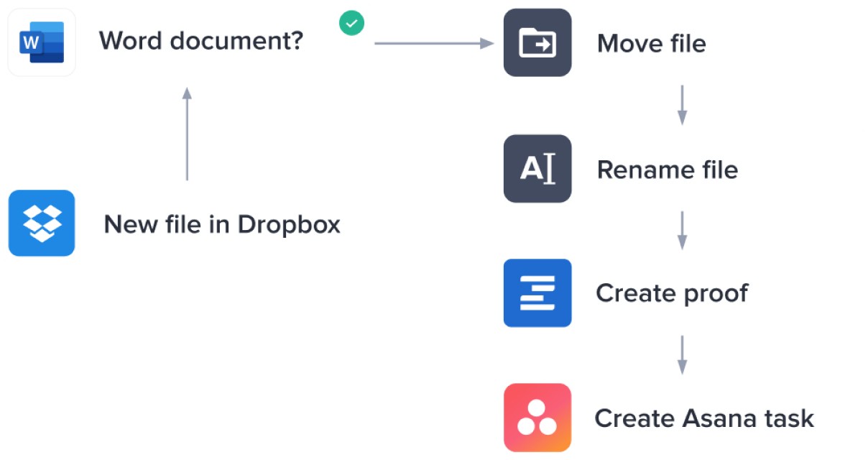Click the green checkmark badge
This screenshot has height=460, width=868.
click(351, 24)
